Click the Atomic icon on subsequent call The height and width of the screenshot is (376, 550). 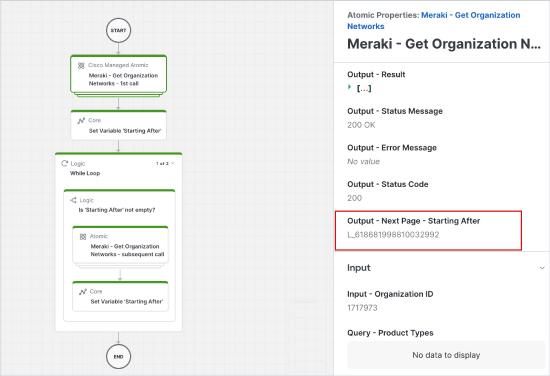(x=83, y=237)
